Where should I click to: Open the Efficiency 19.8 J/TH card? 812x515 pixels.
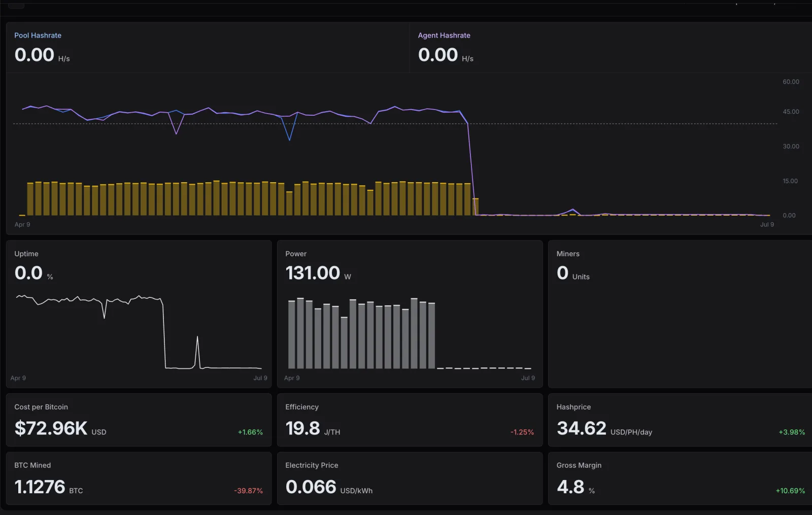(410, 420)
